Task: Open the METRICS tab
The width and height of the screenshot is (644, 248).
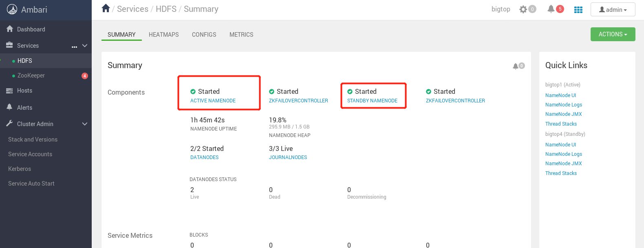Action: click(x=241, y=35)
